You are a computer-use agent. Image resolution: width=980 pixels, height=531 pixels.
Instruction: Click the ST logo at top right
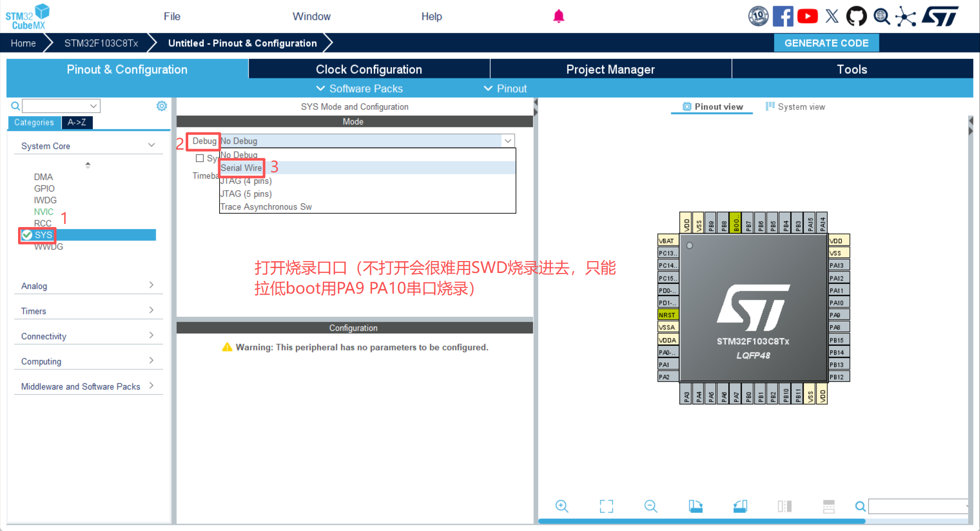[x=940, y=17]
